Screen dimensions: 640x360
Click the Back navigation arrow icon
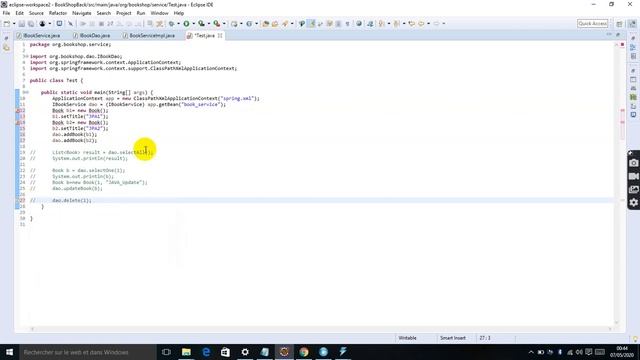pyautogui.click(x=421, y=24)
